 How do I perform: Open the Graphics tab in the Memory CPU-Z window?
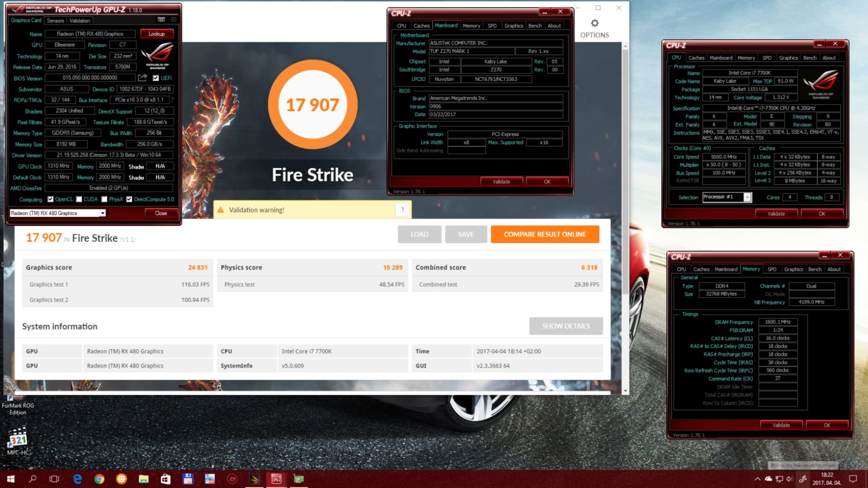(x=794, y=269)
